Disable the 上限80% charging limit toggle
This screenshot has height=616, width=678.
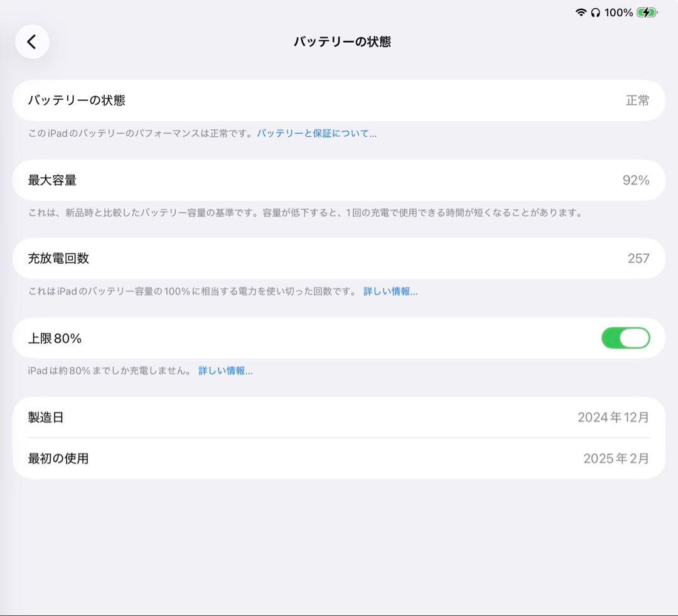tap(625, 338)
